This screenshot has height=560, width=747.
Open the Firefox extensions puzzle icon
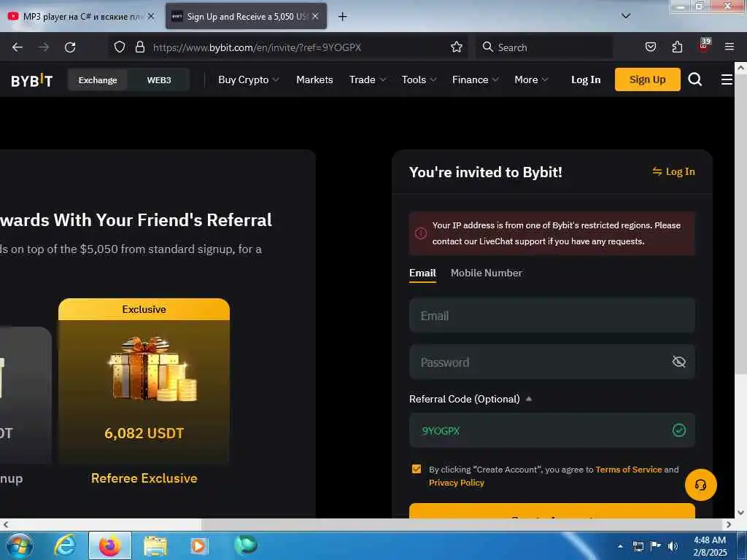[x=677, y=47]
